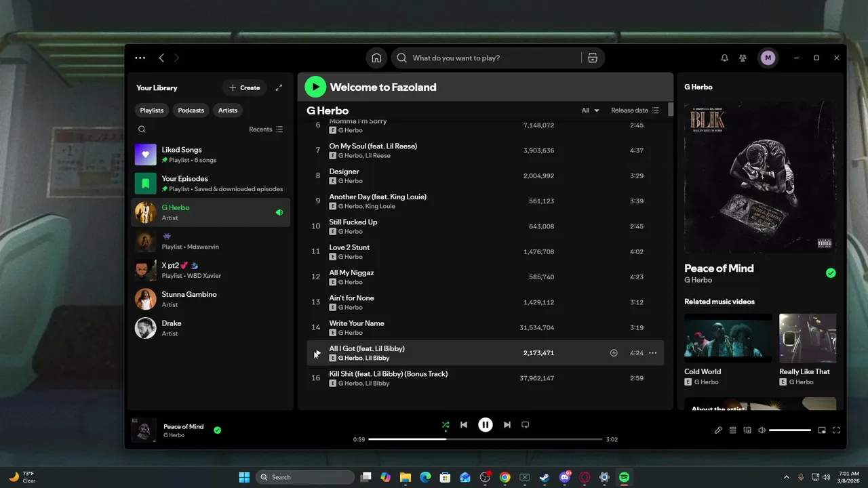868x488 pixels.
Task: Open Peace of Mind title in right panel
Action: point(719,268)
